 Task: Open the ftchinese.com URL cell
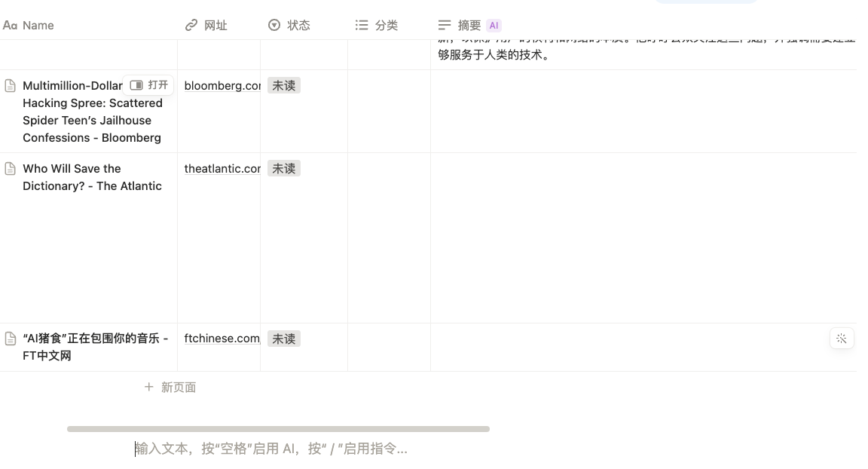(x=221, y=338)
